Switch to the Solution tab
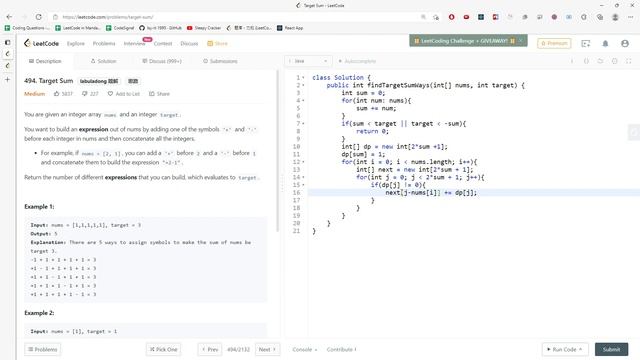 coord(103,61)
